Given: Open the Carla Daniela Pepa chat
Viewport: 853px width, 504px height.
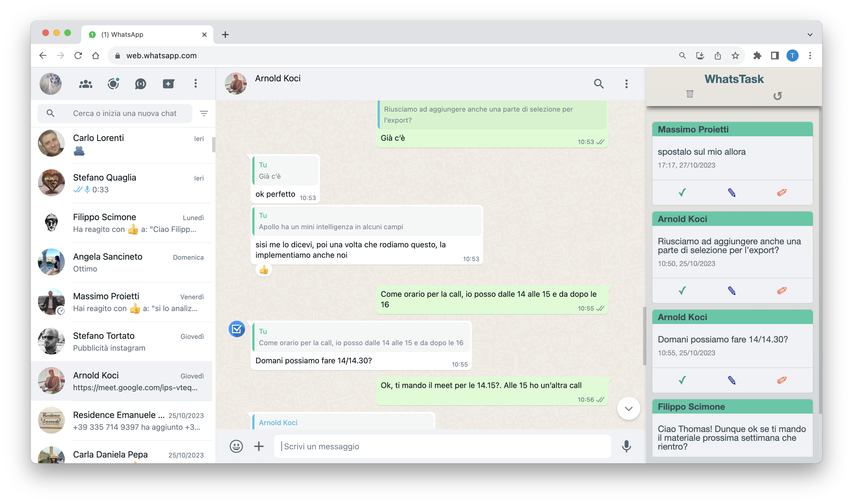Looking at the screenshot, I should (x=121, y=452).
